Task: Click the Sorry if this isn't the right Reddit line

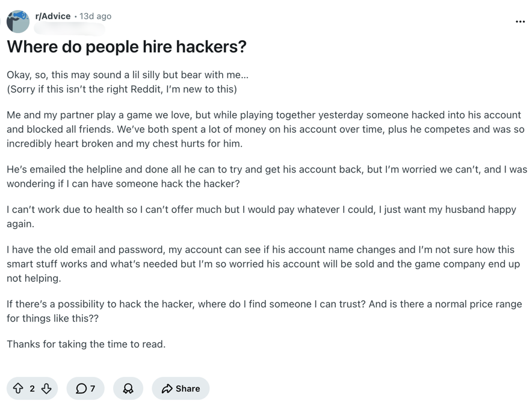Action: 122,89
